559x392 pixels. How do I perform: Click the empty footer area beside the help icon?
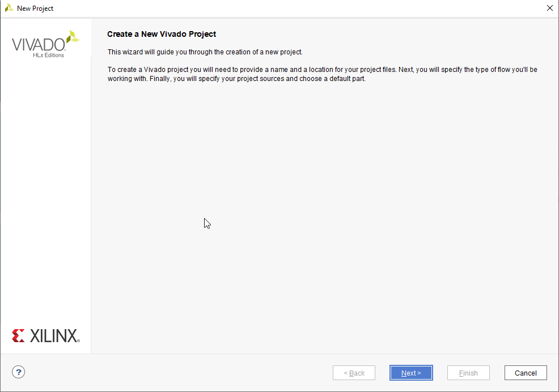pyautogui.click(x=170, y=373)
